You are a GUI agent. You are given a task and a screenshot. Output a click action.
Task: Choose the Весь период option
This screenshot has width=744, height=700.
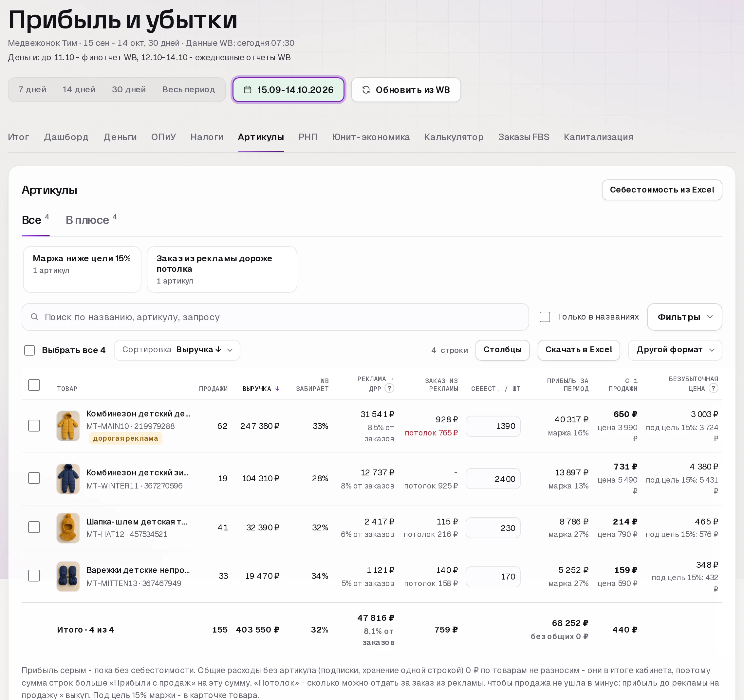click(x=189, y=90)
